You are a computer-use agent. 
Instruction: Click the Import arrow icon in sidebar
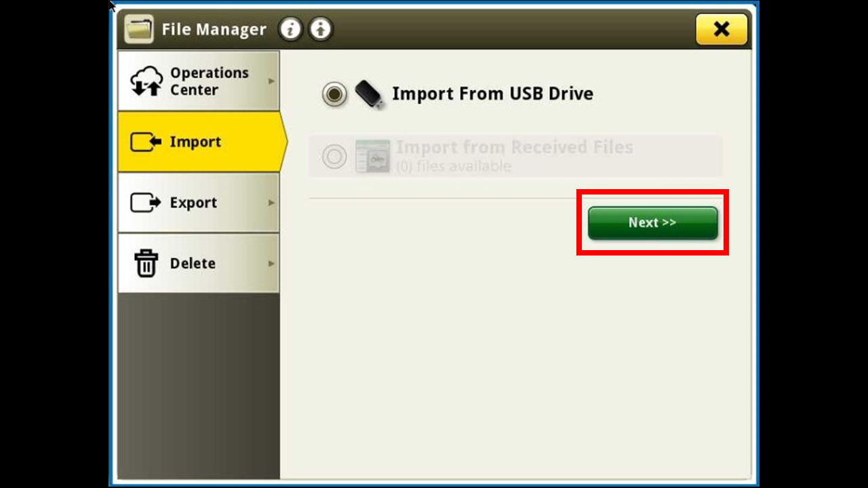click(146, 142)
